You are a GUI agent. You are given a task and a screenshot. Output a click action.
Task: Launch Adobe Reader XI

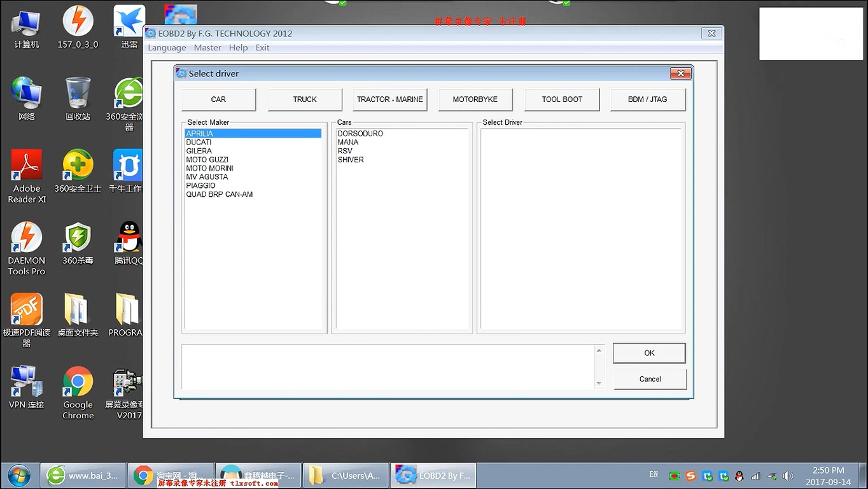pyautogui.click(x=27, y=176)
